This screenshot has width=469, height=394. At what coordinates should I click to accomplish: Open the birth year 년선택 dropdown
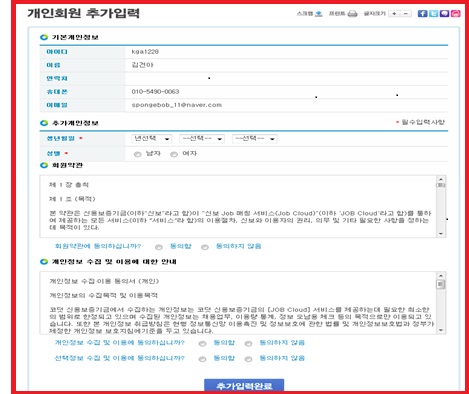coord(152,138)
